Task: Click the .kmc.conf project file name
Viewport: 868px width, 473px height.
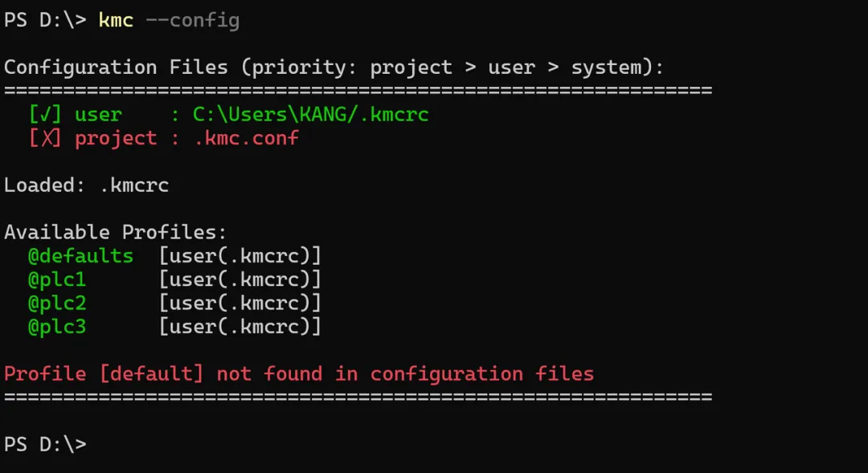Action: (x=245, y=138)
